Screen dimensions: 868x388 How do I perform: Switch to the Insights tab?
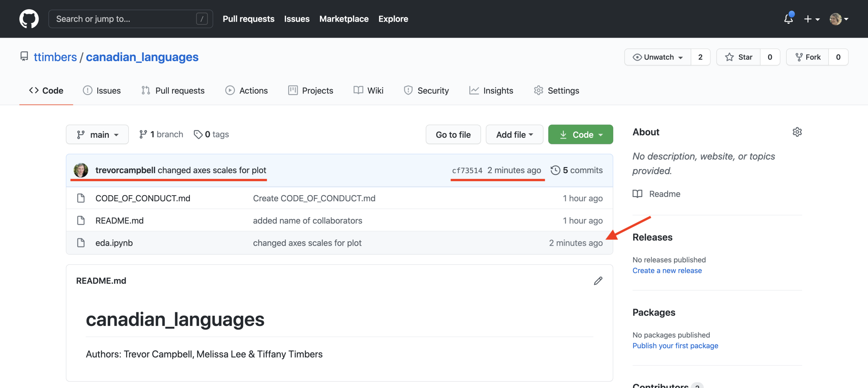[x=491, y=91]
